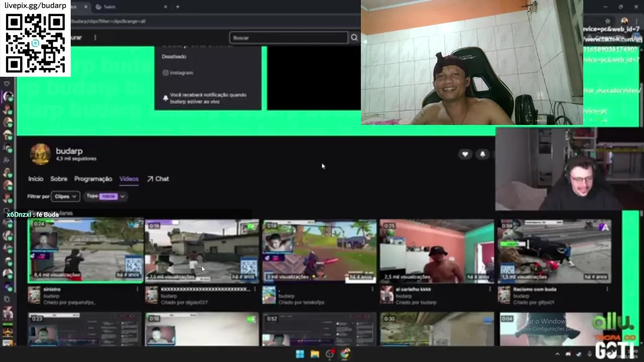
Task: Click the bell icon in notification message
Action: pyautogui.click(x=166, y=98)
